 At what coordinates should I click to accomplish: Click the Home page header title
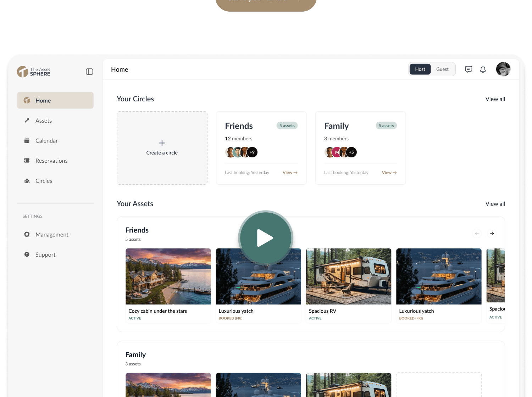[x=120, y=69]
